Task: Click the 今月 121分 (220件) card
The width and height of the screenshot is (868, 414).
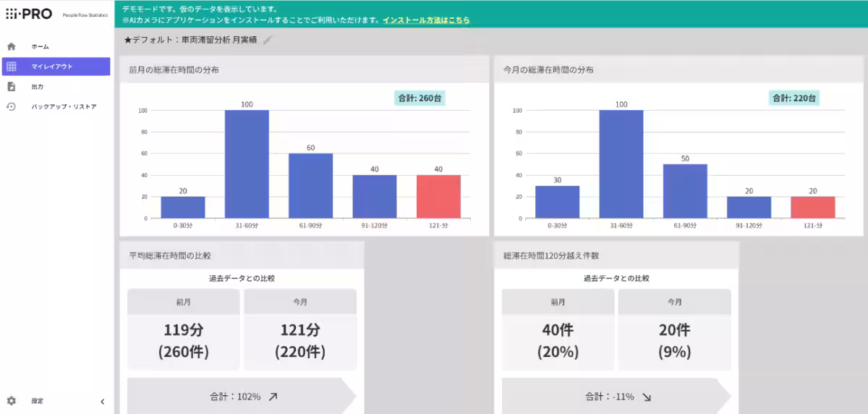Action: 300,341
